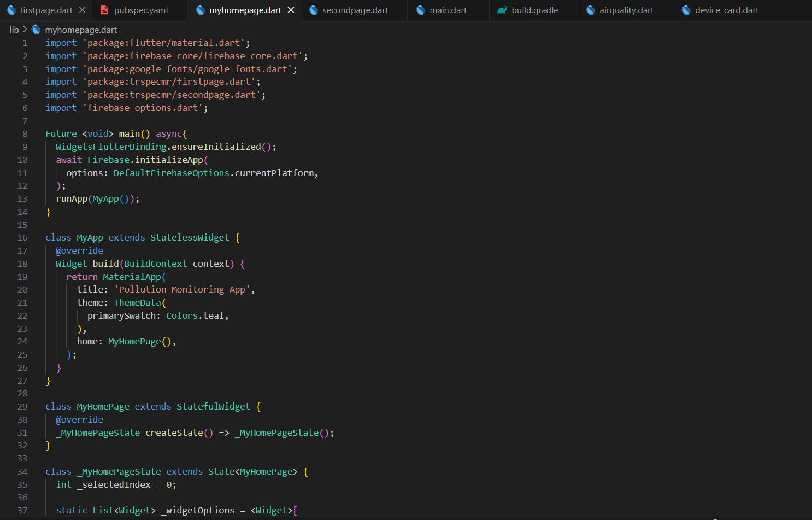Open the pubspec.yaml tab
The image size is (812, 520).
point(140,10)
